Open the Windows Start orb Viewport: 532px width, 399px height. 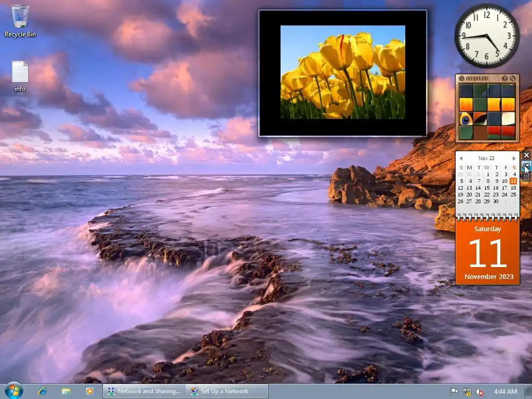14,391
